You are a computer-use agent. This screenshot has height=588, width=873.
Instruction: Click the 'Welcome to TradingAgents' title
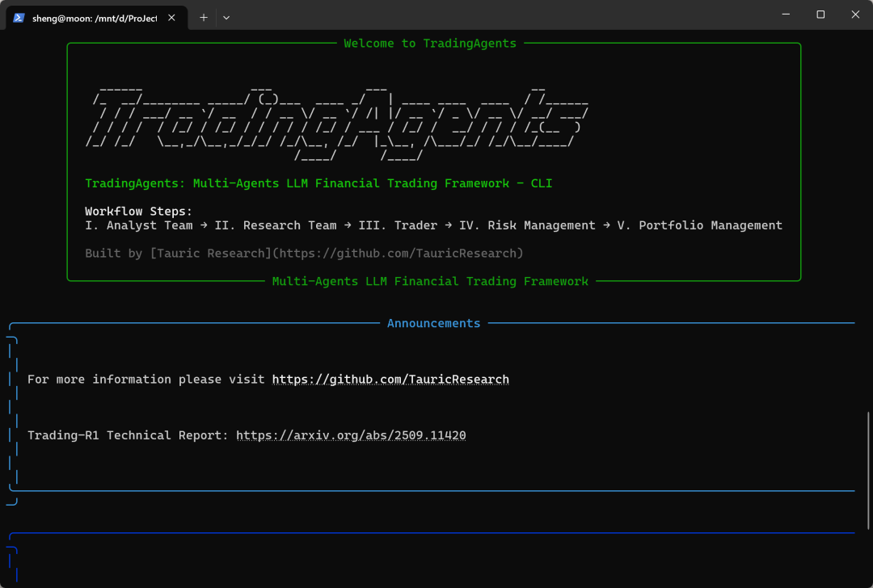click(x=430, y=44)
